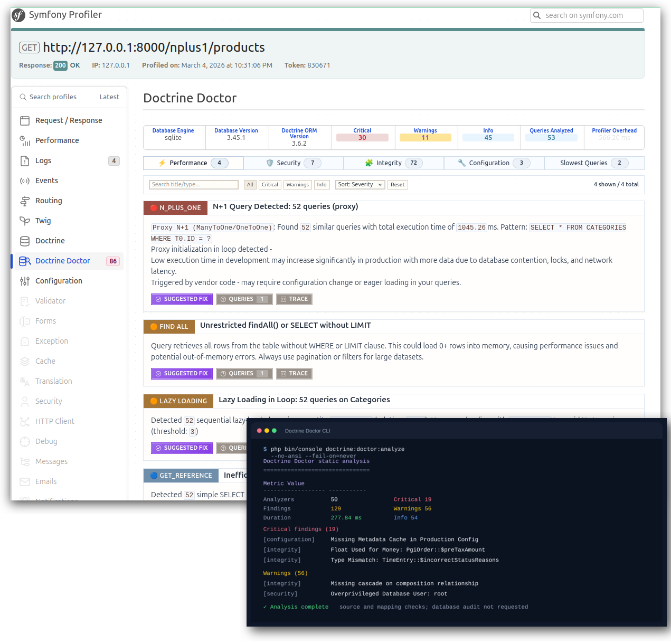Open the Twig panel icon
671x644 pixels.
coord(25,221)
